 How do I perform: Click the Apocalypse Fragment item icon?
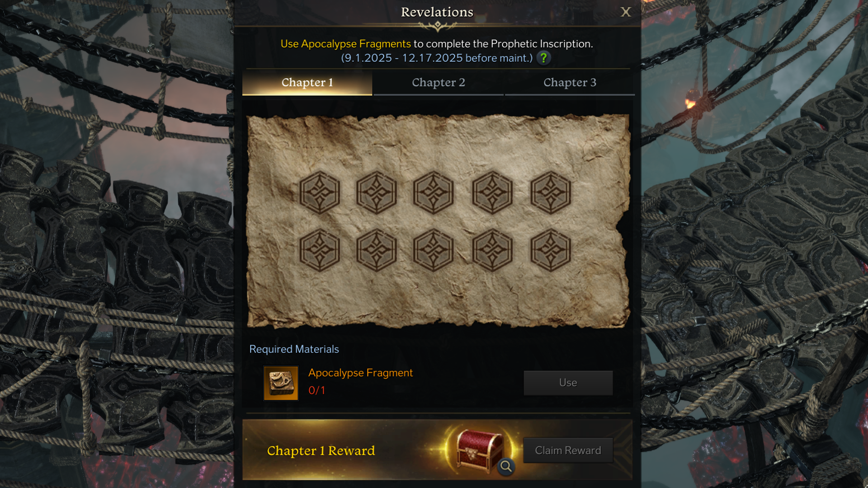pyautogui.click(x=281, y=383)
